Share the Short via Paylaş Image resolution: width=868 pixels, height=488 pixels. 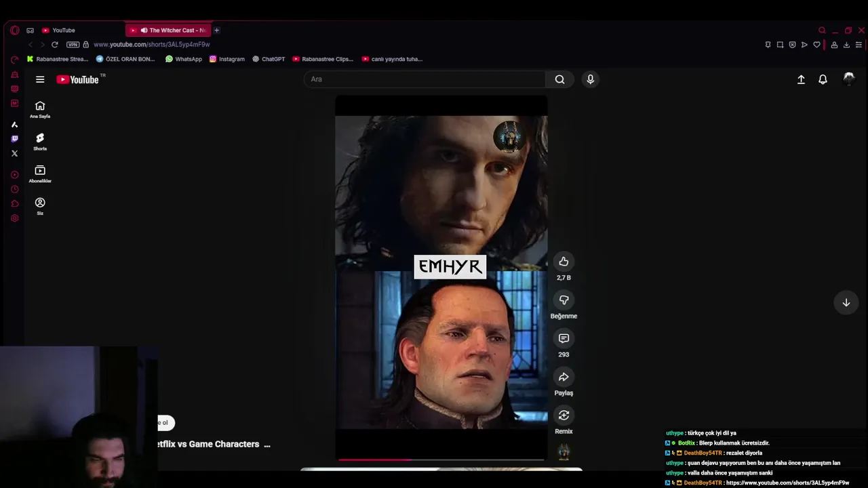[x=564, y=377]
